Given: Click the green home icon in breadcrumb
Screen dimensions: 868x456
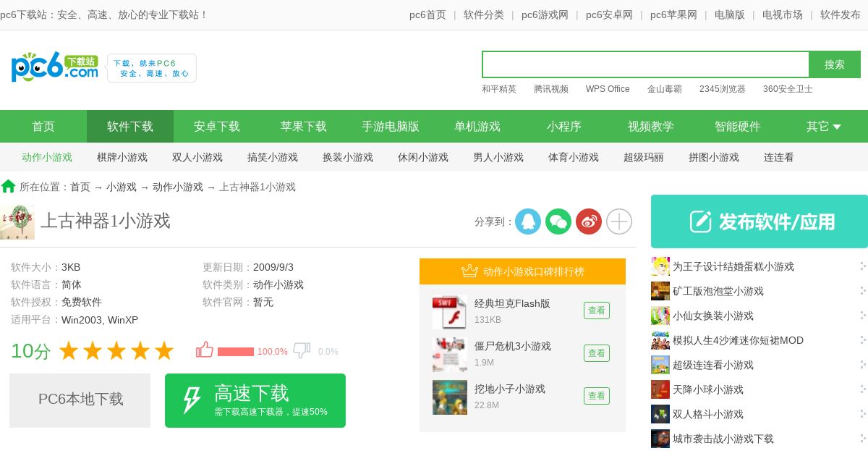Looking at the screenshot, I should [9, 186].
